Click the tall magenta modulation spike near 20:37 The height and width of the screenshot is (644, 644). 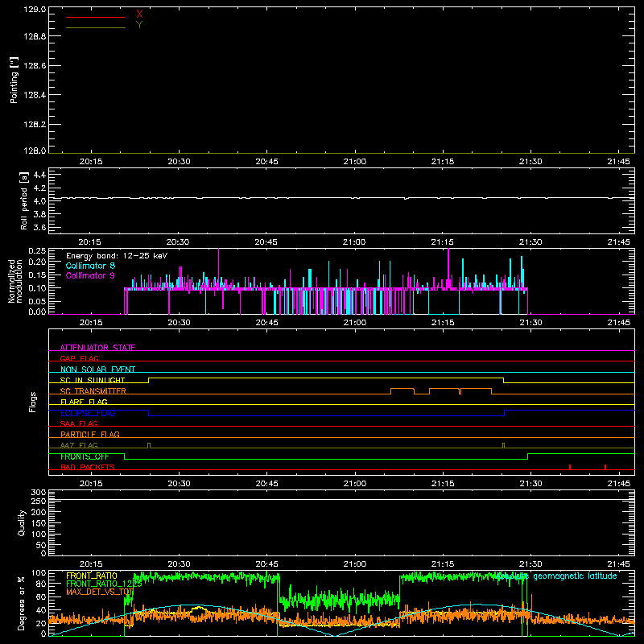pos(218,269)
